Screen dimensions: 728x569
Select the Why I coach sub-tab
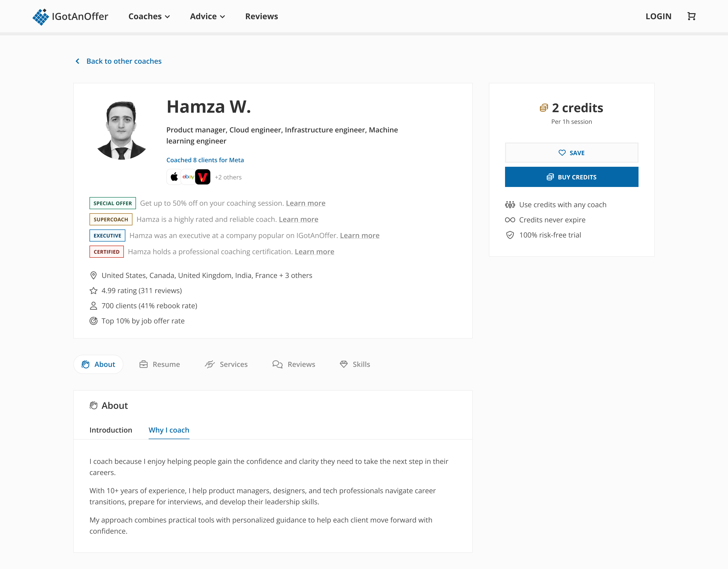(x=169, y=430)
